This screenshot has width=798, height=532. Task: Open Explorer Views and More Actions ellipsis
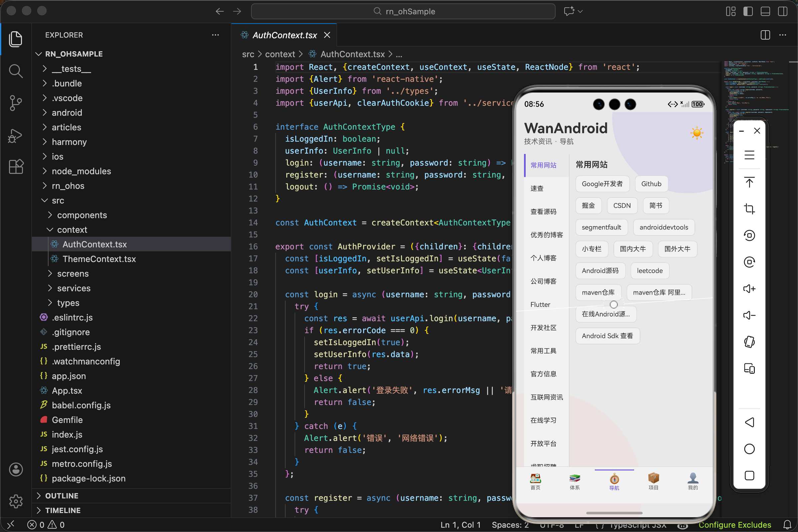coord(215,35)
